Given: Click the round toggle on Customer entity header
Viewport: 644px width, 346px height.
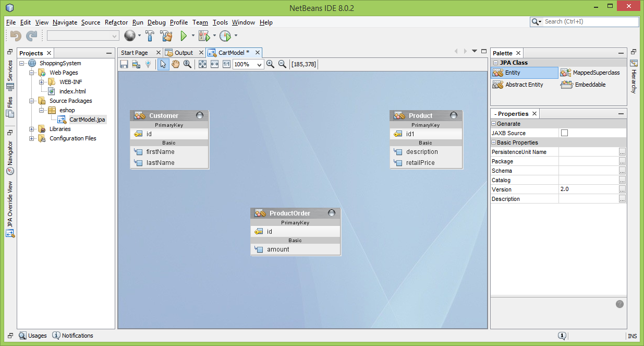Looking at the screenshot, I should [x=200, y=115].
